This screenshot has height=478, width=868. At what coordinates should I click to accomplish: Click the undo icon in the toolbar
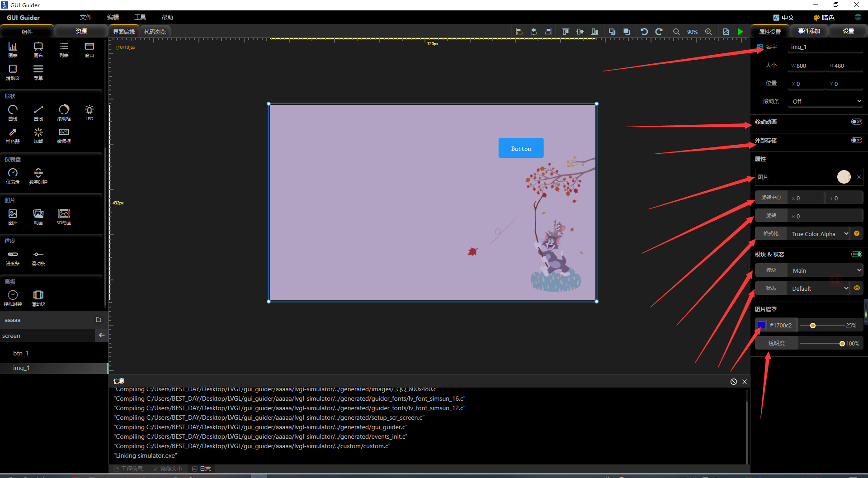[x=644, y=32]
